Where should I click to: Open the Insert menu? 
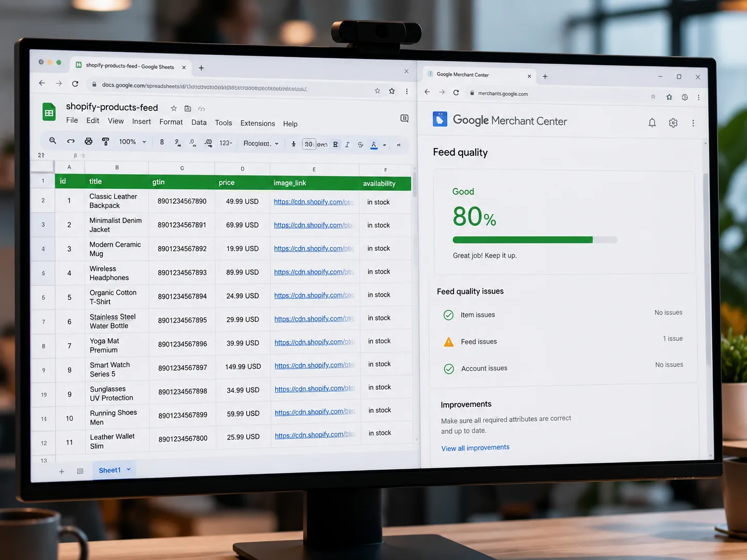pyautogui.click(x=141, y=122)
